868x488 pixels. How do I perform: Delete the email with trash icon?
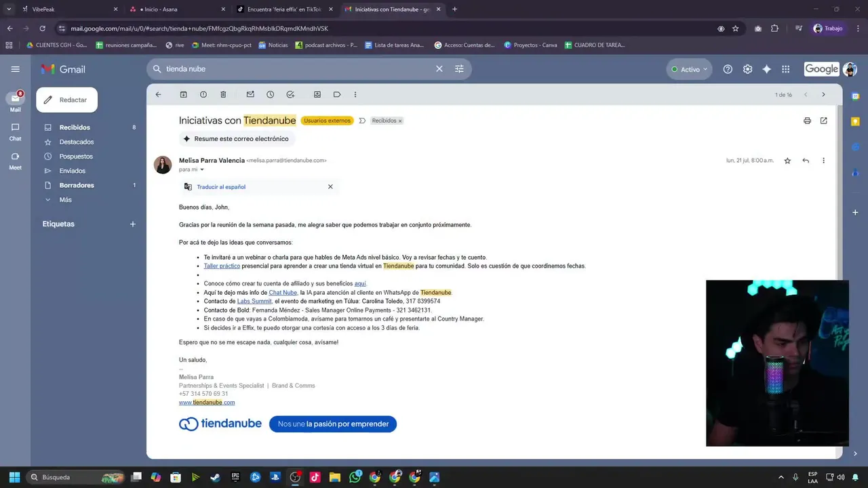coord(223,95)
